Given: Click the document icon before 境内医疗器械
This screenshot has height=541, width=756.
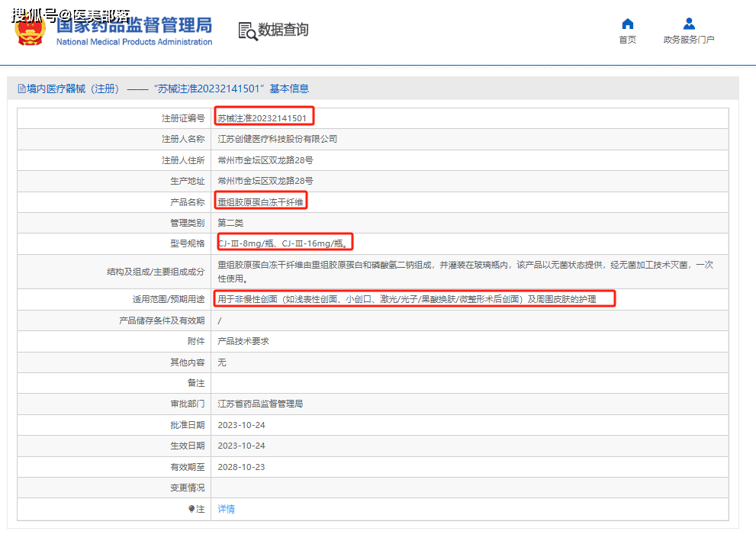Looking at the screenshot, I should coord(21,89).
